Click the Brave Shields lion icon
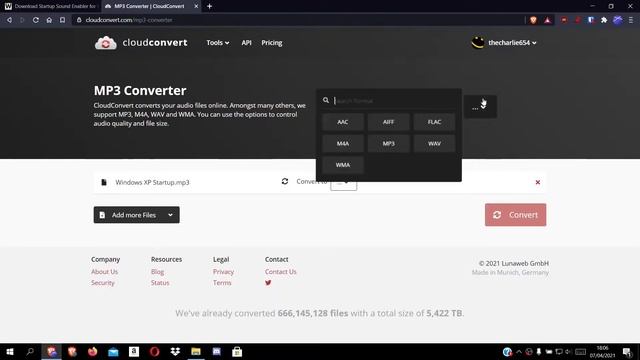This screenshot has height=360, width=640. coord(533,20)
